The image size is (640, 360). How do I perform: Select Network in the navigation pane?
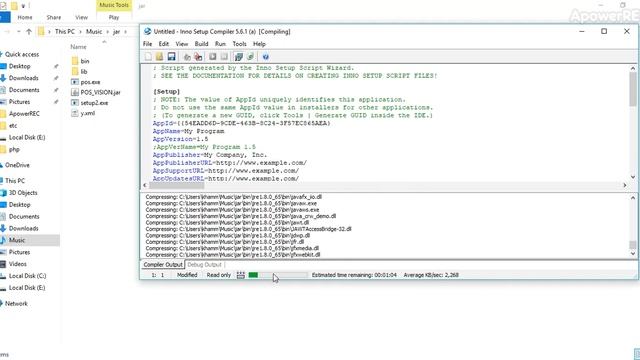pyautogui.click(x=15, y=304)
